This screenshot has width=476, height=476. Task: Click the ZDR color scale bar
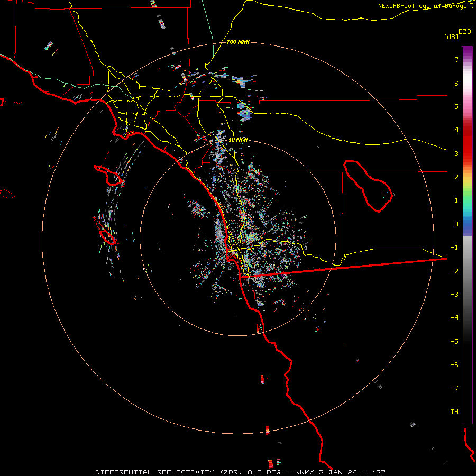coord(467,235)
